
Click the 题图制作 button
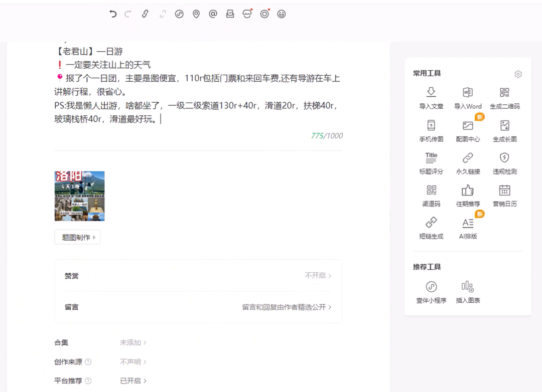(x=77, y=237)
